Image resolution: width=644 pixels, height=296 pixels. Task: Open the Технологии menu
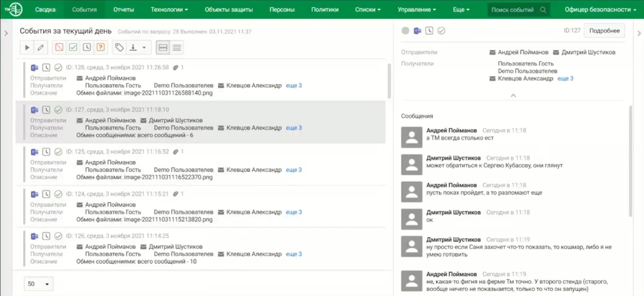[x=169, y=10]
